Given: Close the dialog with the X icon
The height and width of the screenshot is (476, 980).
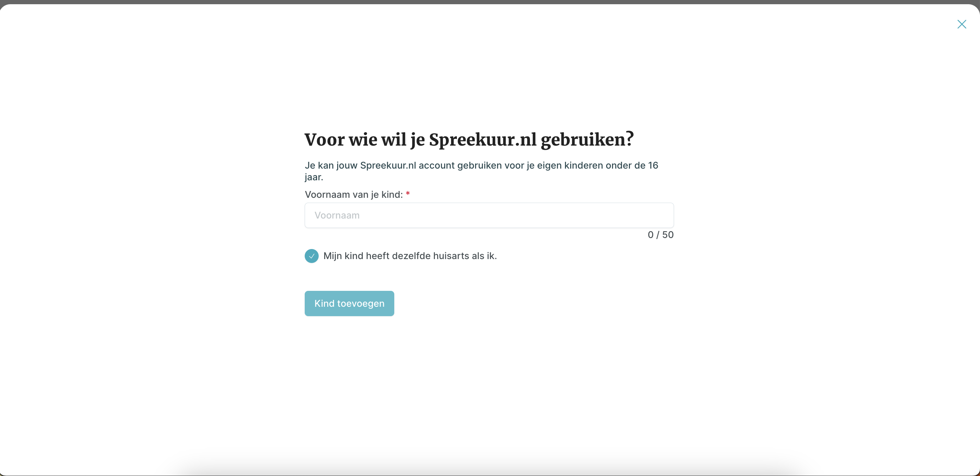Looking at the screenshot, I should click(x=962, y=24).
